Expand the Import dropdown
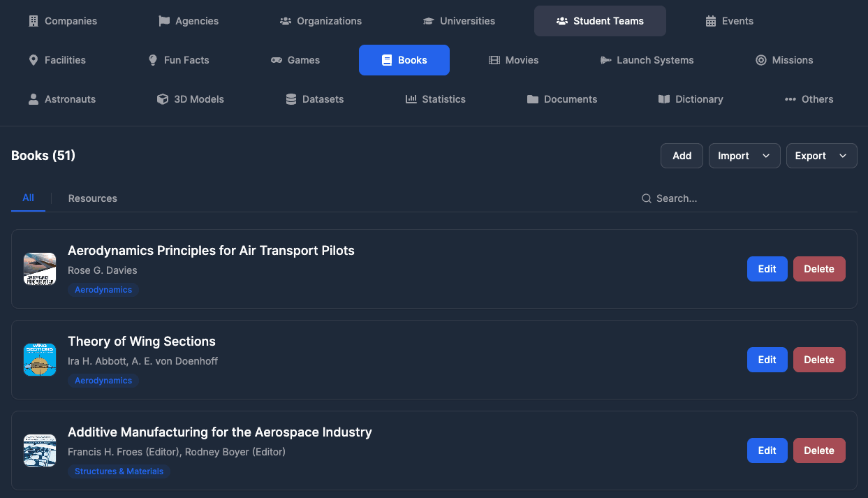 click(x=744, y=156)
